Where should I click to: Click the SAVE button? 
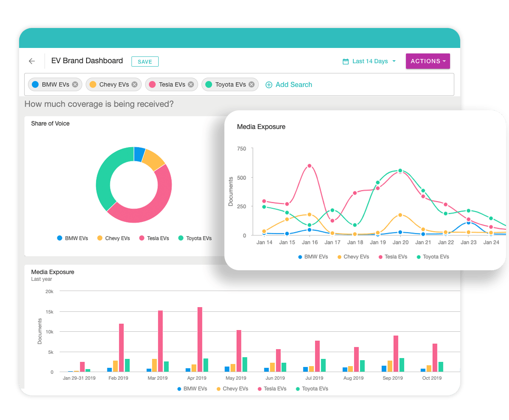(x=145, y=61)
